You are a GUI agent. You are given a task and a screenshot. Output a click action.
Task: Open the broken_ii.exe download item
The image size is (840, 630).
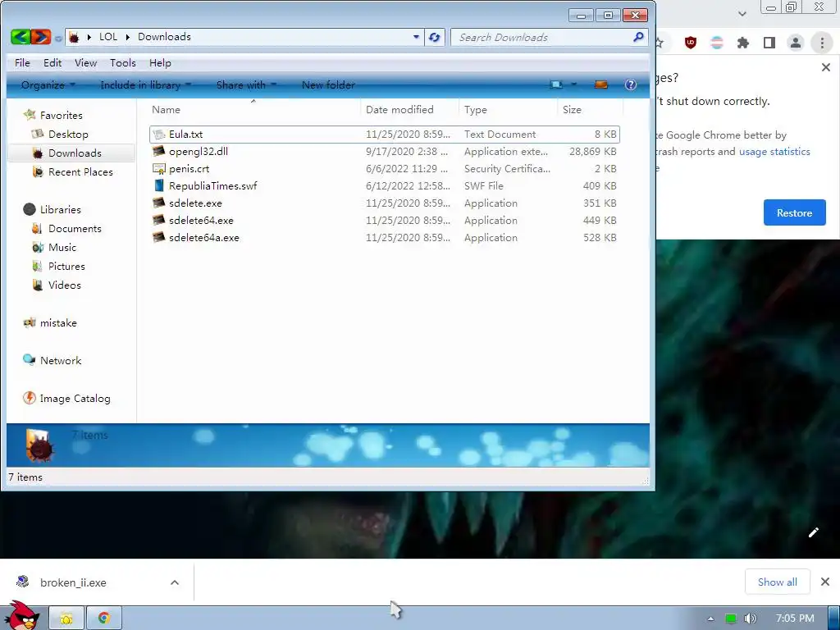click(73, 582)
